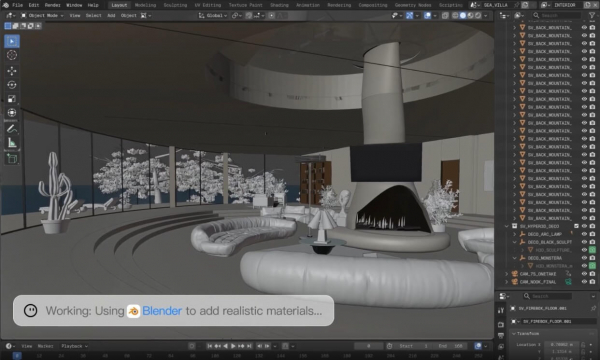600x360 pixels.
Task: Click the Blender logo icon
Action: tap(5, 5)
